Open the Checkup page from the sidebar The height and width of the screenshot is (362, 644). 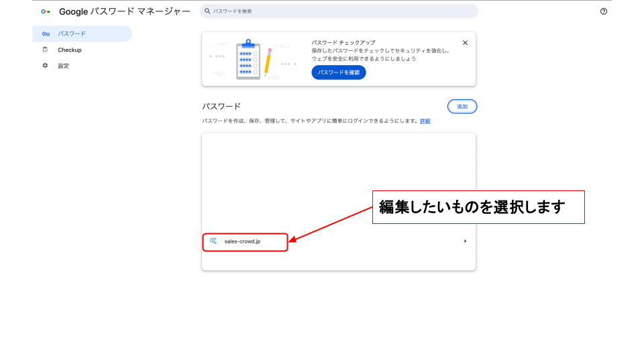pos(69,50)
